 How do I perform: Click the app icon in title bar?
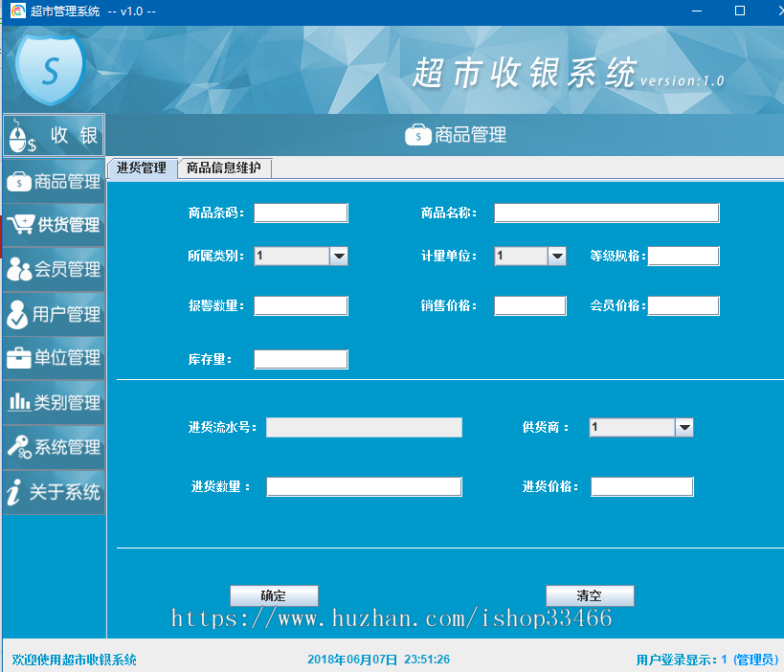(18, 11)
